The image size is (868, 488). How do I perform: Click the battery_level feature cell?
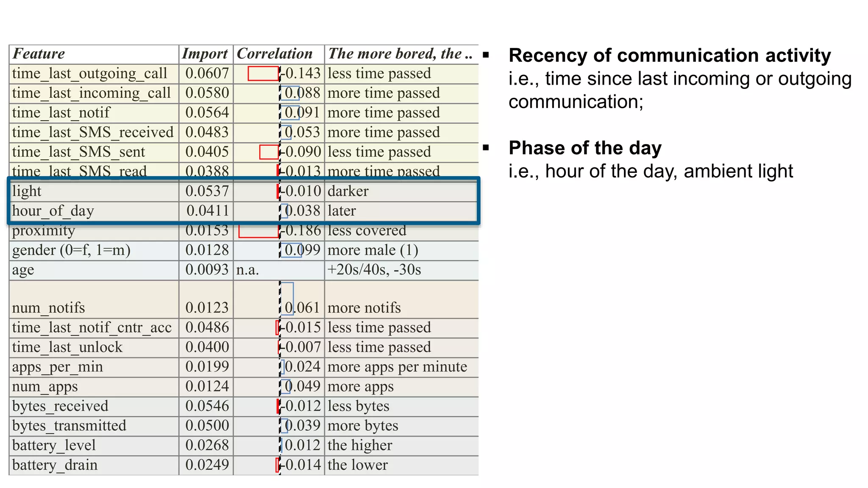tap(94, 446)
